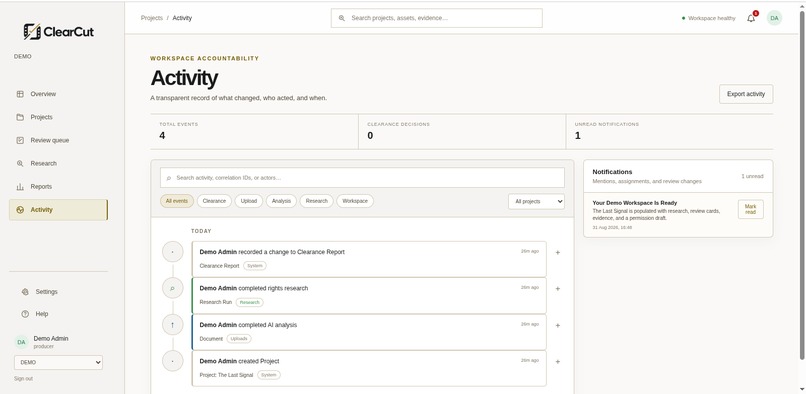Click the 1 unread label
Screen dimensions: 806x394
tap(752, 176)
